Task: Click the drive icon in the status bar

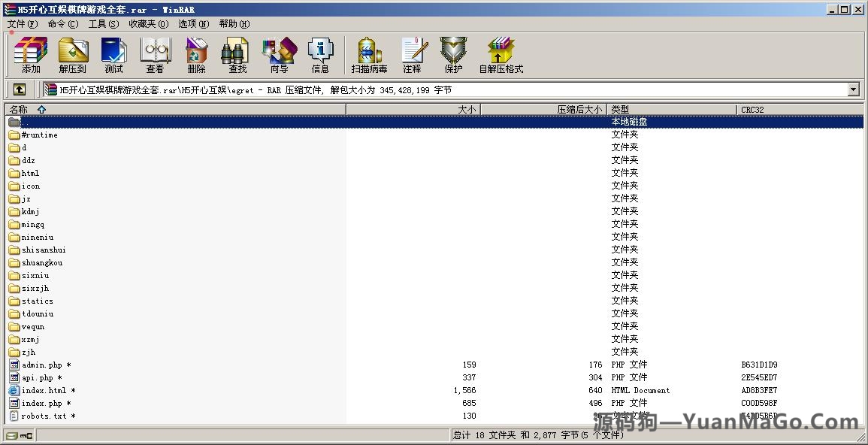Action: pyautogui.click(x=12, y=434)
